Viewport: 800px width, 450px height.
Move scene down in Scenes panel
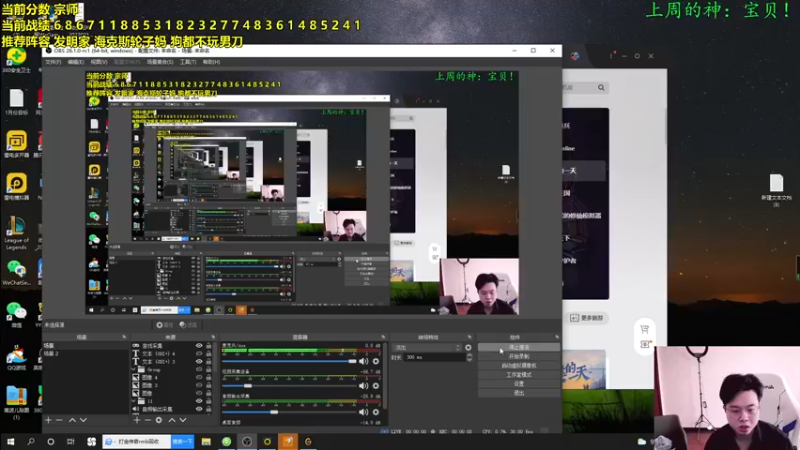(83, 420)
